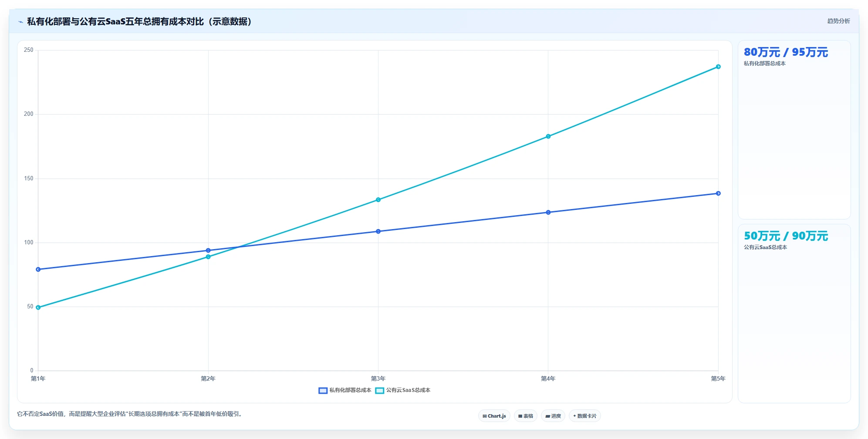Click the 表格 tag
The width and height of the screenshot is (868, 439).
point(526,416)
